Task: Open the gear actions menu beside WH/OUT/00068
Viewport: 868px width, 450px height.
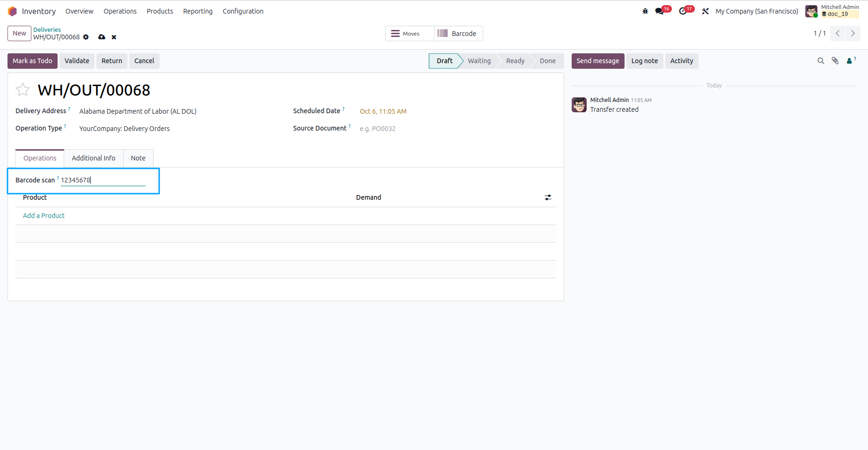Action: click(86, 37)
